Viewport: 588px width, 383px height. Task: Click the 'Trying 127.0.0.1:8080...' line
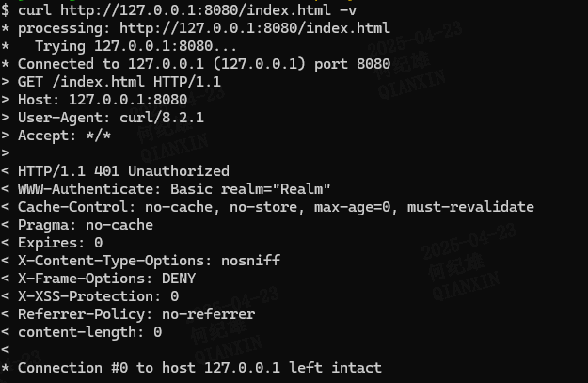pyautogui.click(x=135, y=46)
